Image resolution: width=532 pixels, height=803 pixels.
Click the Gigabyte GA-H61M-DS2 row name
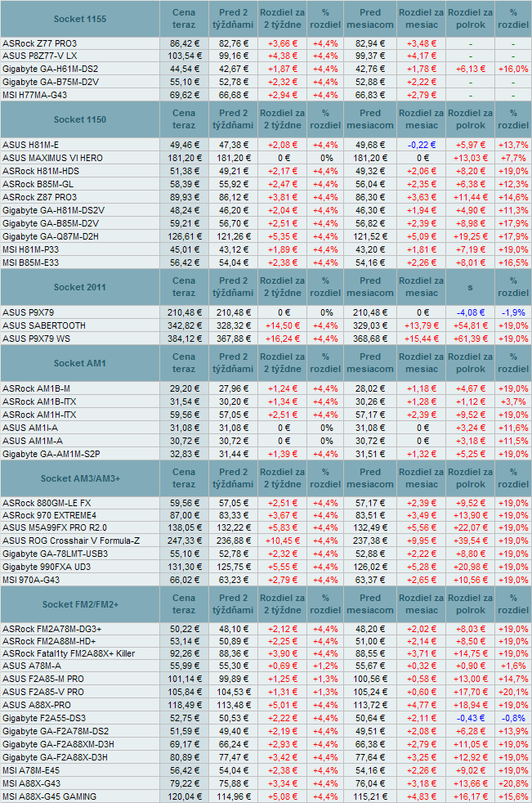50,70
